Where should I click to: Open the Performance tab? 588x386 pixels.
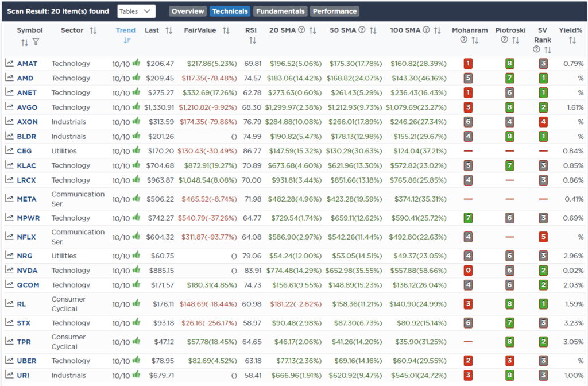point(335,11)
